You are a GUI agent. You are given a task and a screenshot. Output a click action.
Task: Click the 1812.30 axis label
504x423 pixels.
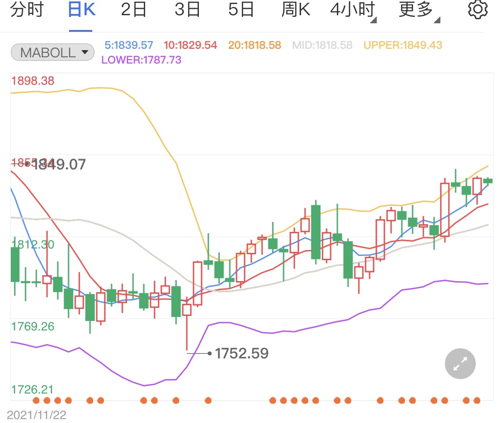click(x=33, y=244)
